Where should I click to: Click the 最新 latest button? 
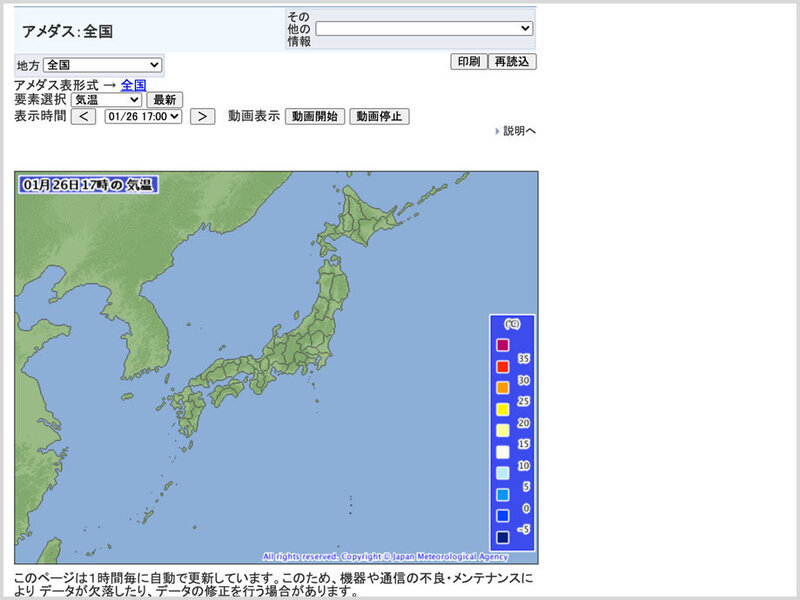coord(164,100)
